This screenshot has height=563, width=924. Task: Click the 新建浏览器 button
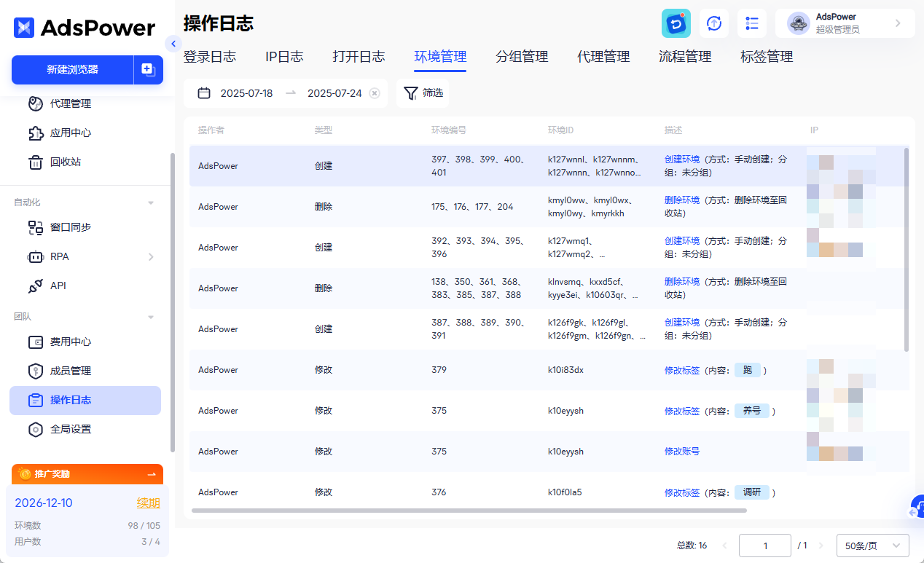73,70
